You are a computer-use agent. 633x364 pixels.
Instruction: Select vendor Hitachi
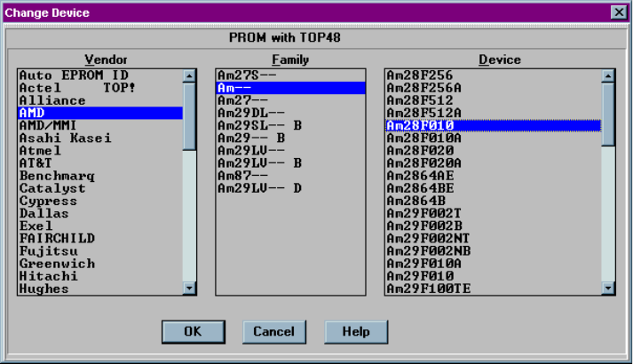[100, 276]
